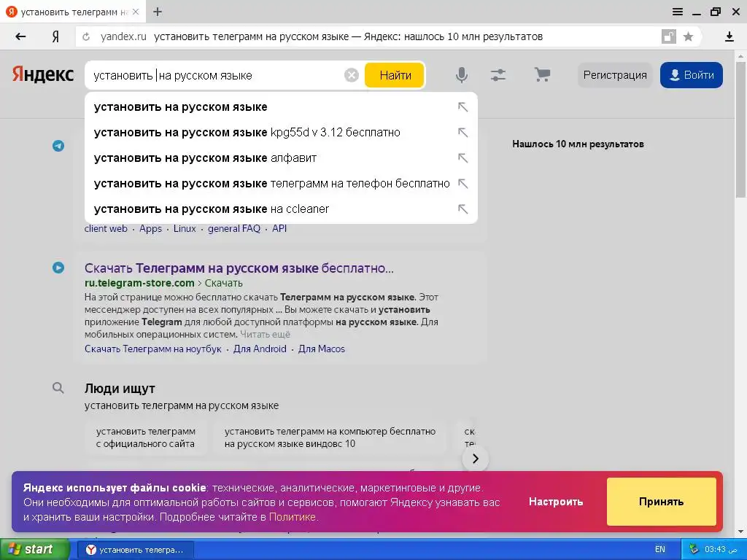Click the text 'Нашлось 10 млн результатов'
This screenshot has height=560, width=747.
coord(578,144)
